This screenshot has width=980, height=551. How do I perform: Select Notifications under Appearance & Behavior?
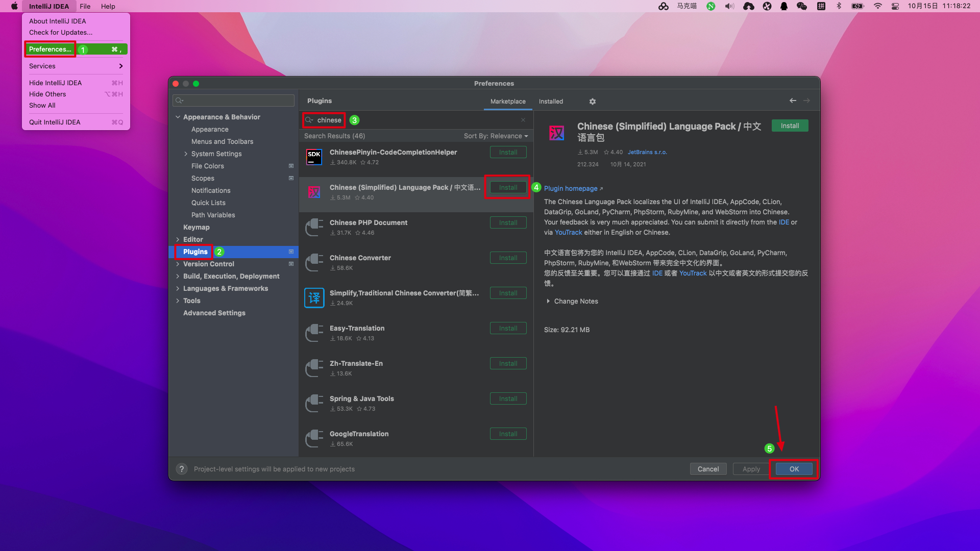coord(211,190)
